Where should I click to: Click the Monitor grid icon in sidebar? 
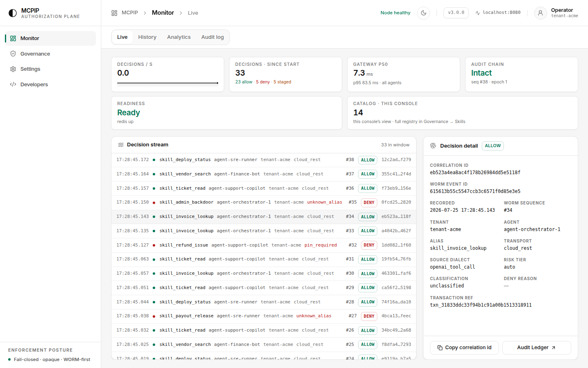click(13, 38)
